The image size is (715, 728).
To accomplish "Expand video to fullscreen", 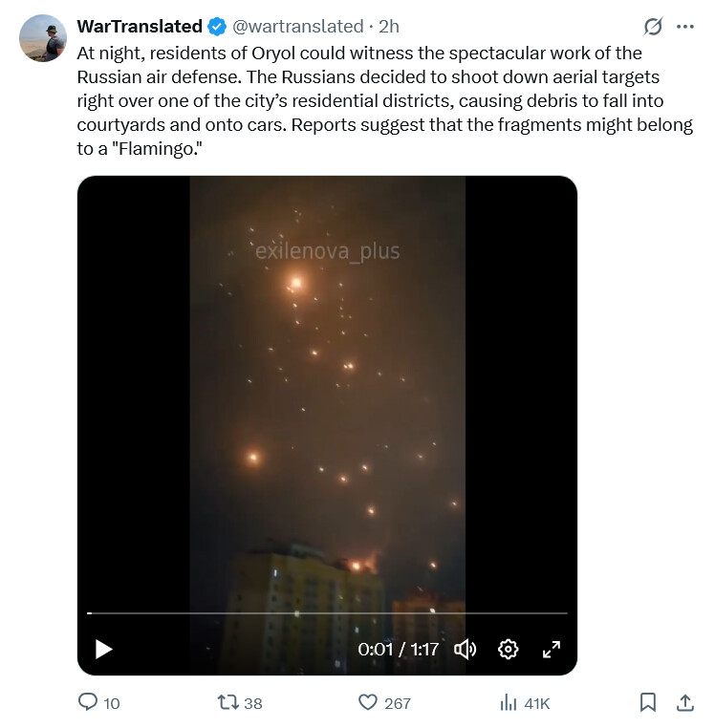I will [552, 650].
